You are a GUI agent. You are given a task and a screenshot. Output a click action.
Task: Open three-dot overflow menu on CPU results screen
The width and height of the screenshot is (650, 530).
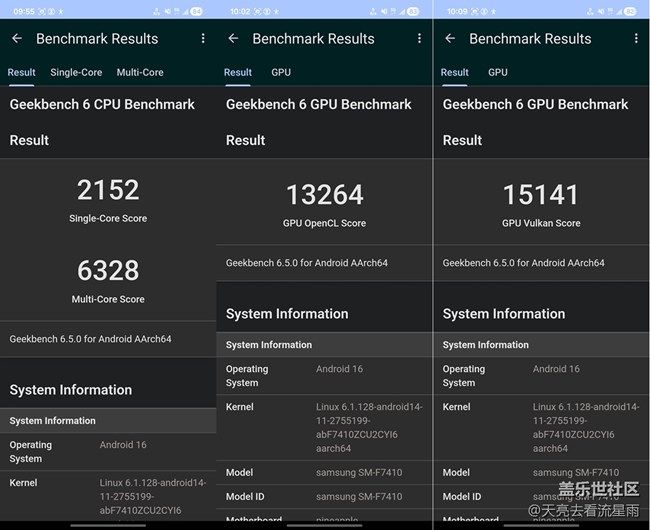coord(203,39)
